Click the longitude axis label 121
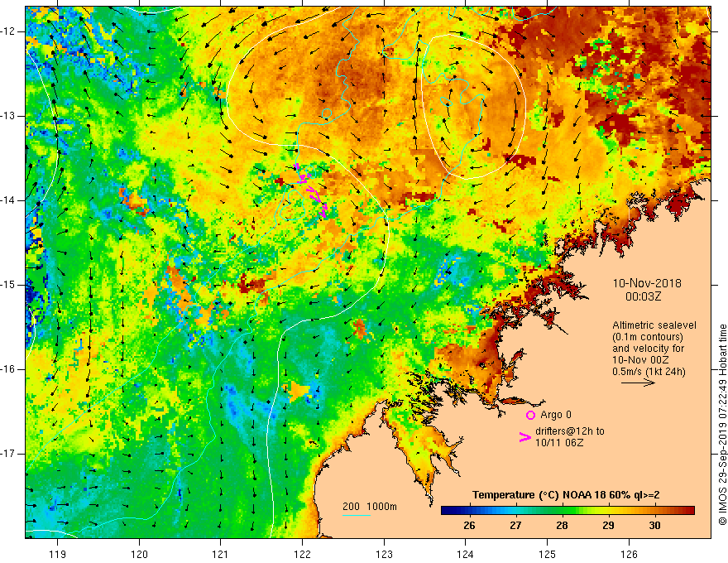The width and height of the screenshot is (728, 563). (x=221, y=554)
